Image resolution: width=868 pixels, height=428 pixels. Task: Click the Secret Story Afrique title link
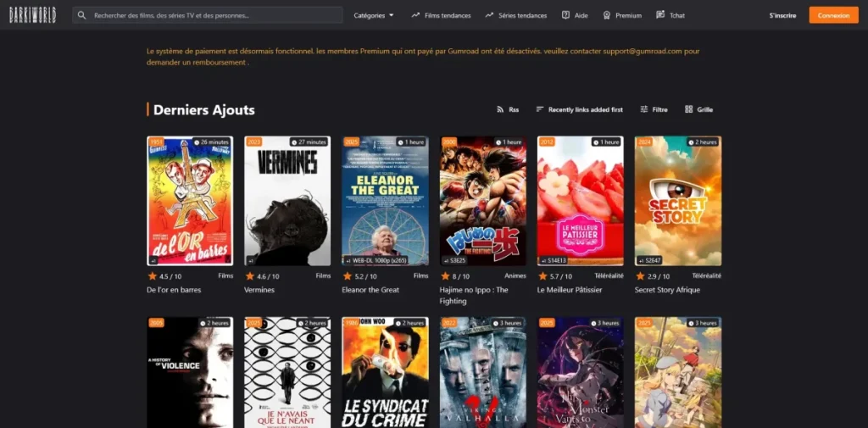(668, 290)
